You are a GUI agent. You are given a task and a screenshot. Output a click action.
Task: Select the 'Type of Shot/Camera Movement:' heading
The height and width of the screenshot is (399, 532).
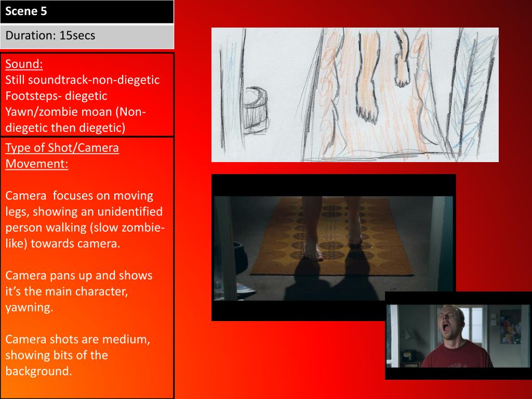tap(62, 156)
